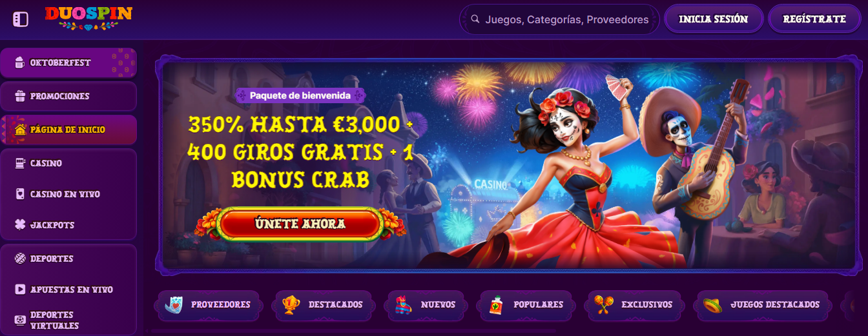Click the Promociones gift icon
This screenshot has height=336, width=868.
tap(19, 96)
